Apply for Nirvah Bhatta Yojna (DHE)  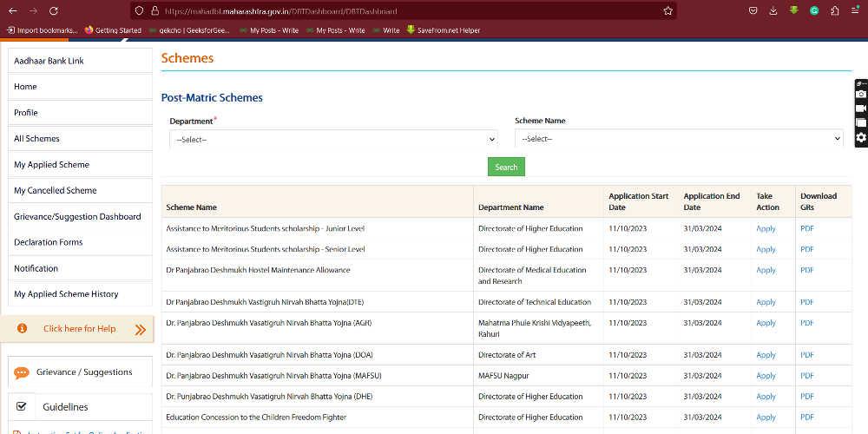click(766, 397)
